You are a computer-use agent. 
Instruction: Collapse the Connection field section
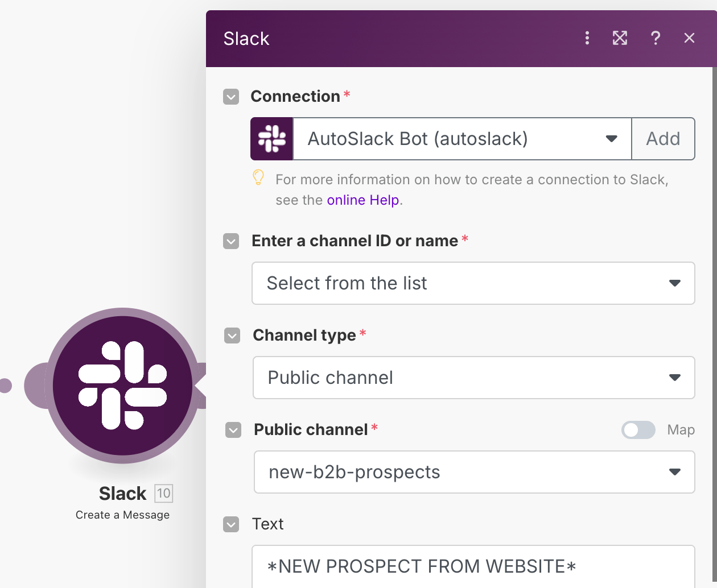(231, 97)
